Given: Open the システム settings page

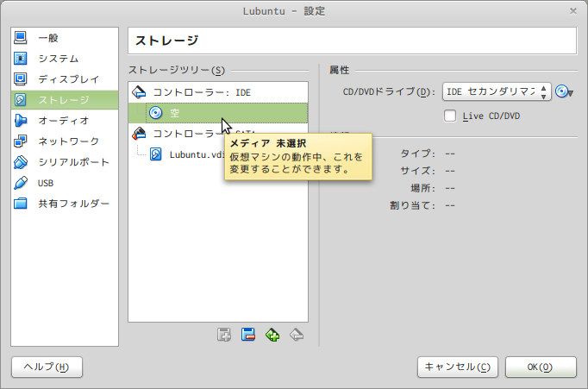Looking at the screenshot, I should click(65, 59).
